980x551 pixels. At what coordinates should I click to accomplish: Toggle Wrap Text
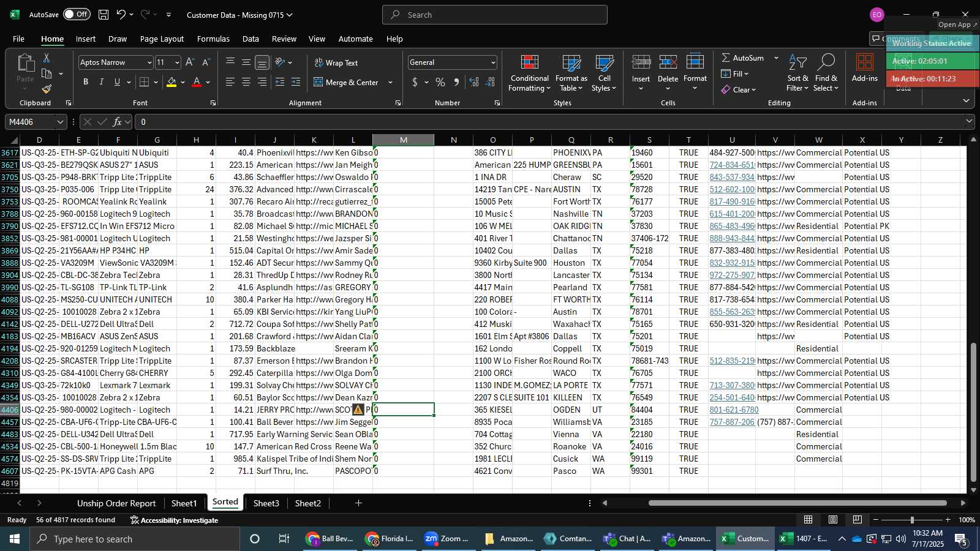pos(336,62)
